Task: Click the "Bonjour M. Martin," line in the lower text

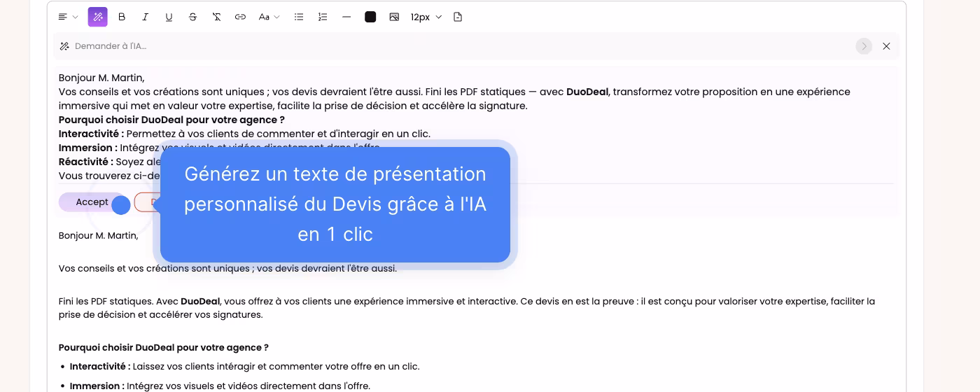Action: pos(99,236)
